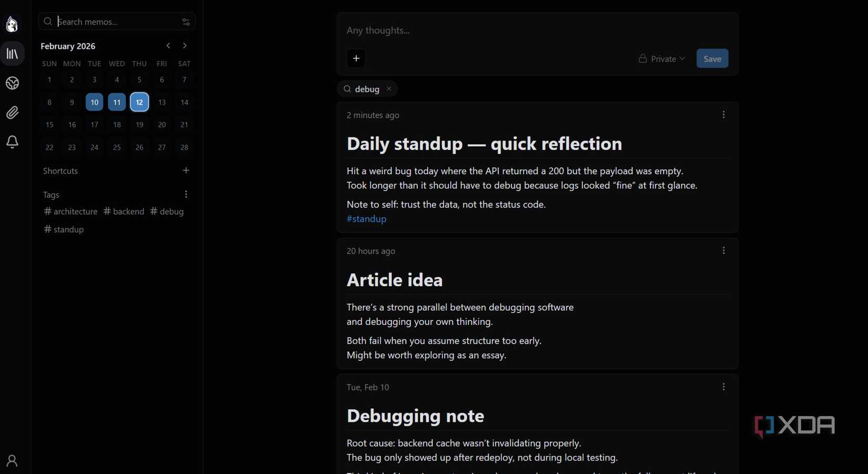This screenshot has height=474, width=868.
Task: Remove the debug search filter chip
Action: click(x=389, y=89)
